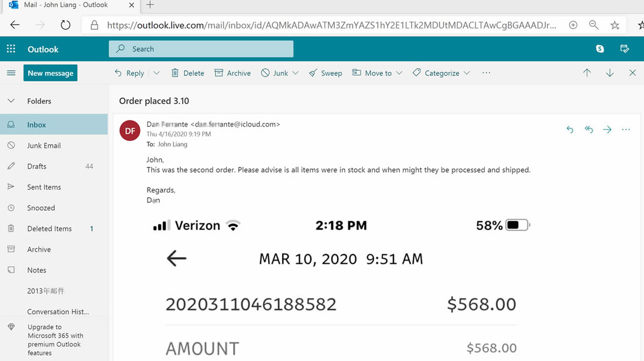Click the Search mail box

(x=201, y=49)
